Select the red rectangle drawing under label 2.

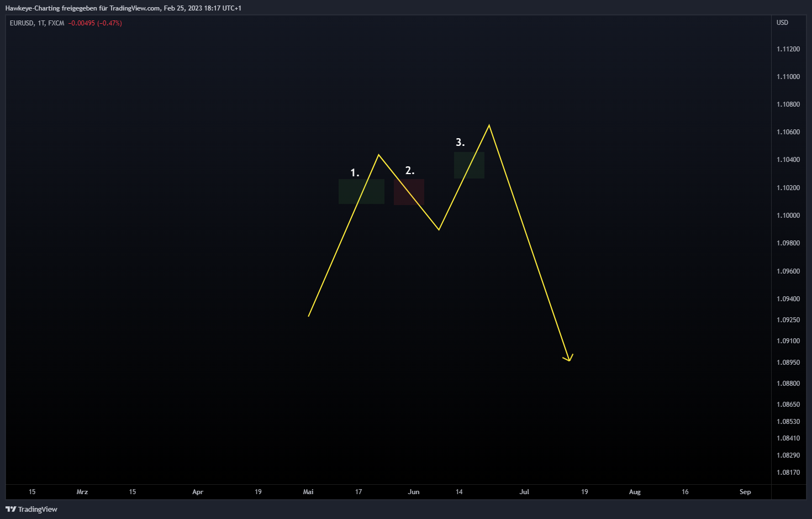pyautogui.click(x=409, y=192)
